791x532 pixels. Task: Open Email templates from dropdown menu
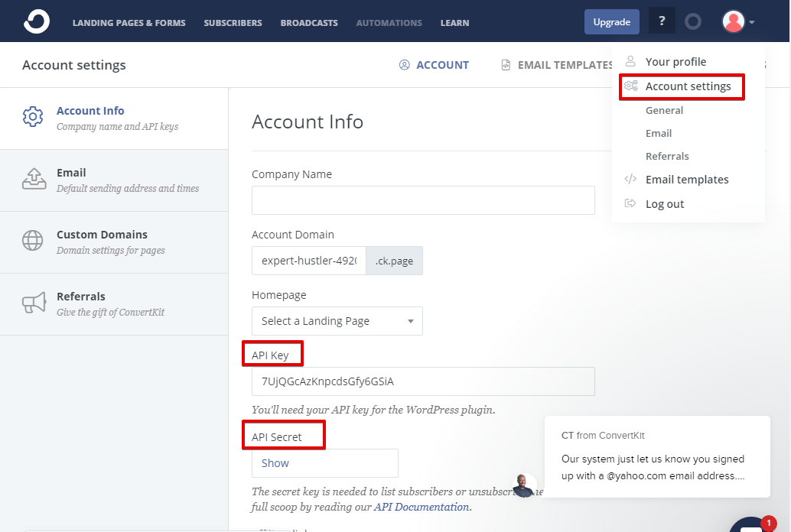click(686, 180)
